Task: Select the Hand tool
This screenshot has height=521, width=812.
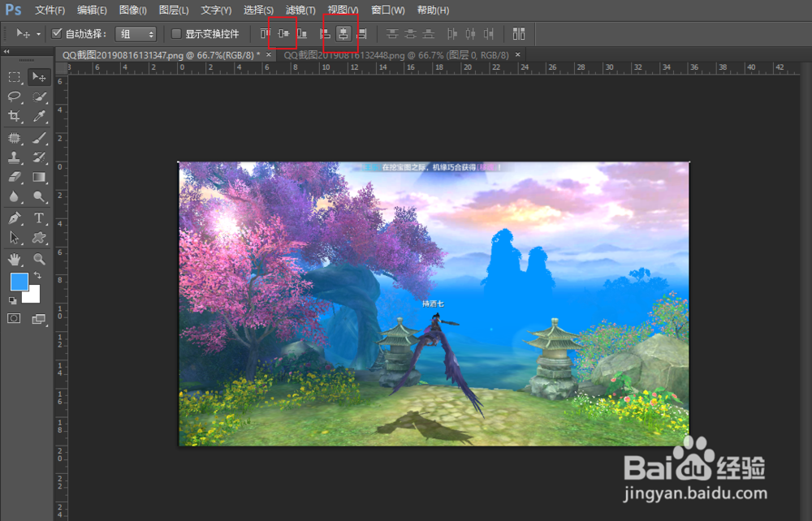Action: pos(14,259)
